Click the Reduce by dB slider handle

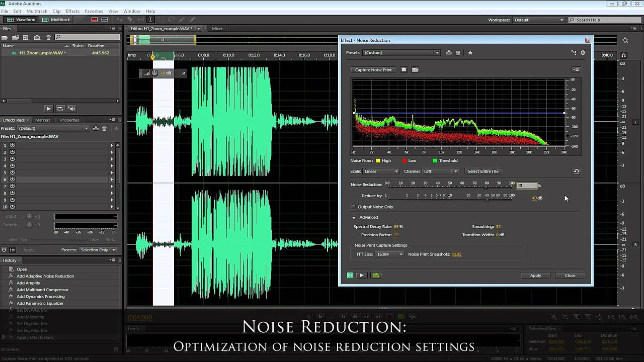tap(487, 199)
